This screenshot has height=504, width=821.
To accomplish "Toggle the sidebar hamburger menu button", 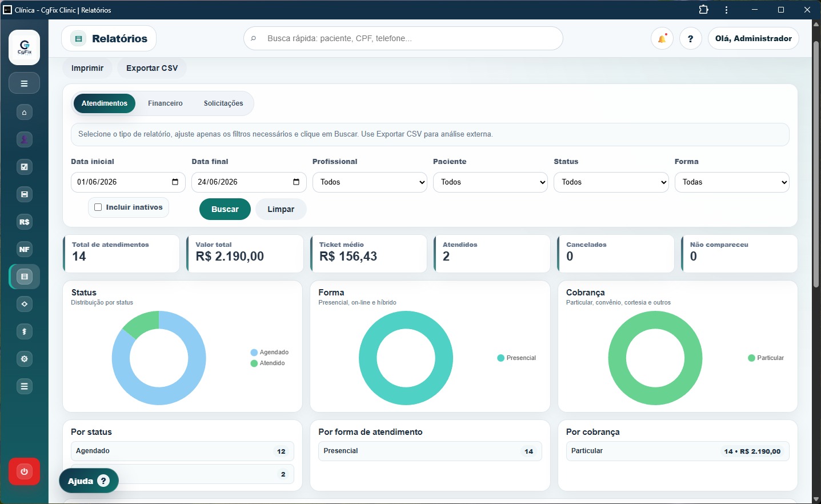I will (24, 83).
